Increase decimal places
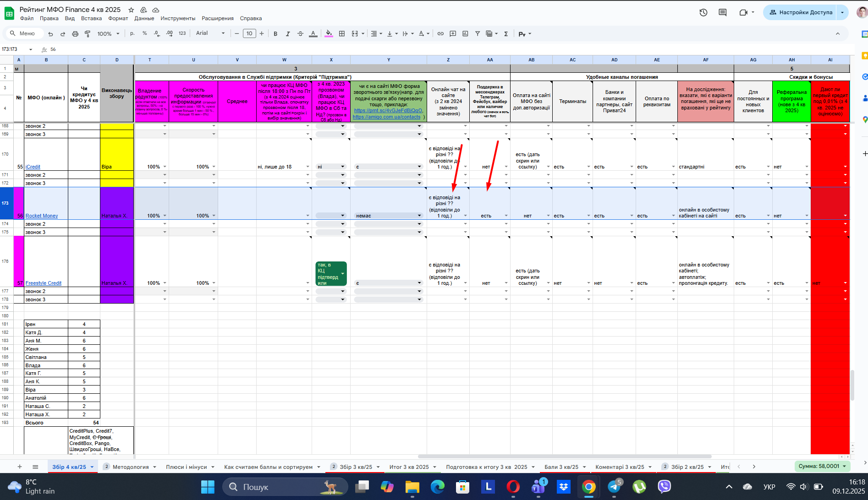The height and width of the screenshot is (500, 868). click(170, 33)
